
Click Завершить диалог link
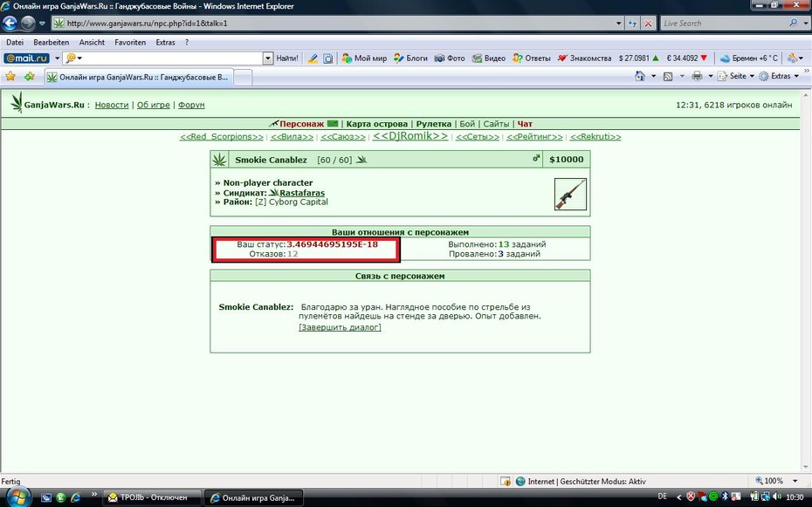coord(340,327)
